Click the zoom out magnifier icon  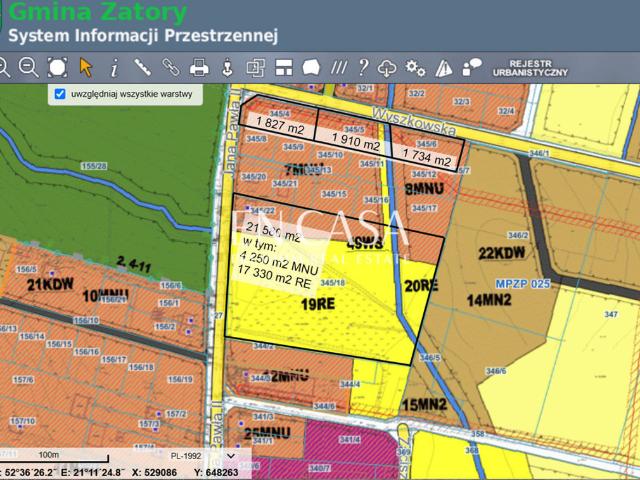(29, 67)
